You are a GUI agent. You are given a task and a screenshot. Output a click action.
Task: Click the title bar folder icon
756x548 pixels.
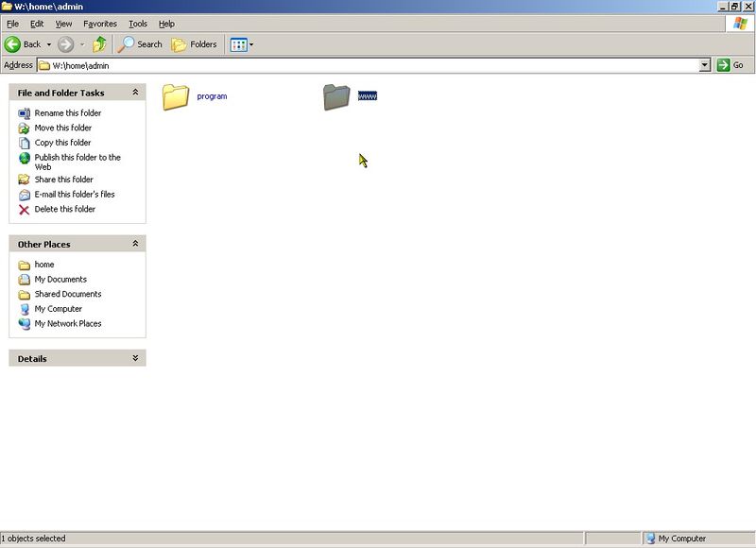pyautogui.click(x=7, y=7)
